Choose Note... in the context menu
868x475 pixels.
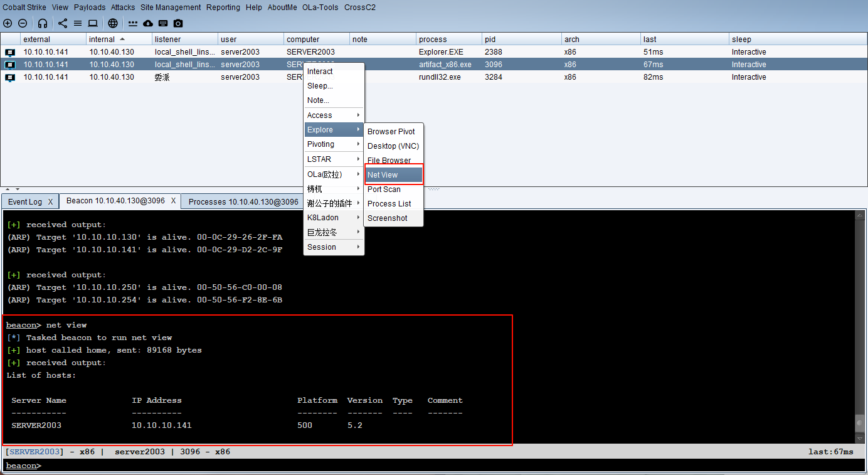point(334,100)
